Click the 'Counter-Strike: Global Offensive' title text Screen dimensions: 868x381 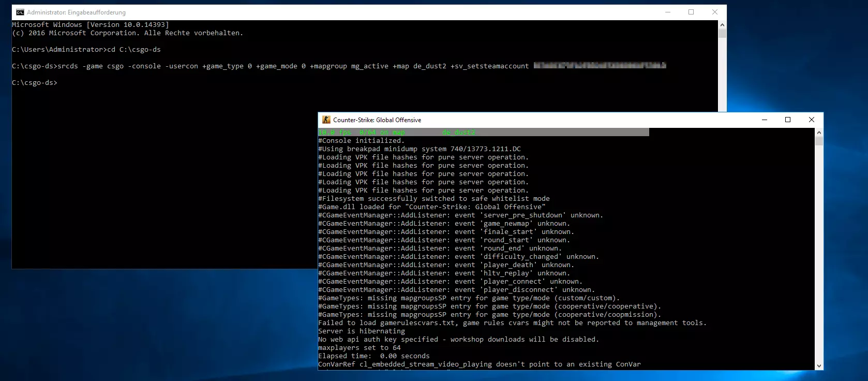click(377, 120)
